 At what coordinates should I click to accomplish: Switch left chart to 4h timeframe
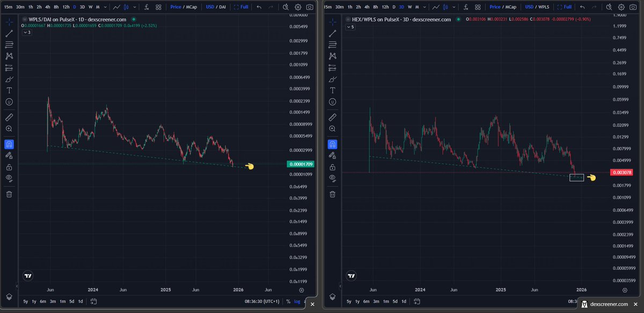click(48, 7)
